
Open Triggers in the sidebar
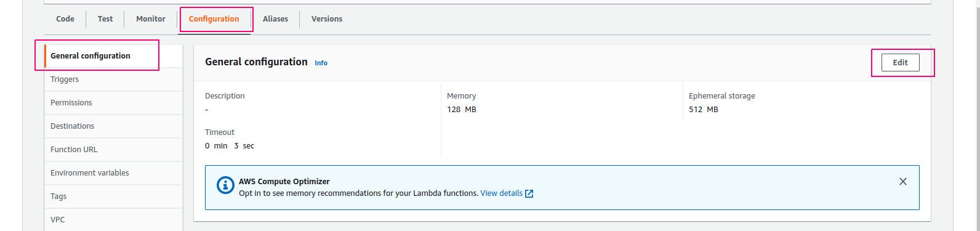click(113, 79)
